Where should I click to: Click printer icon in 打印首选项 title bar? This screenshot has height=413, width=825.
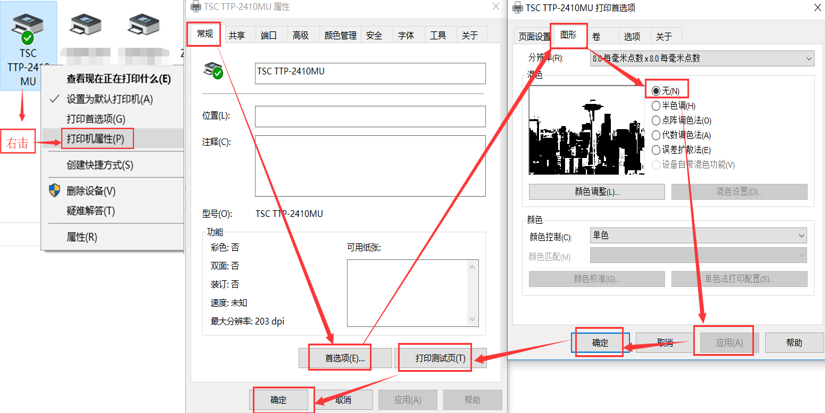tap(517, 7)
